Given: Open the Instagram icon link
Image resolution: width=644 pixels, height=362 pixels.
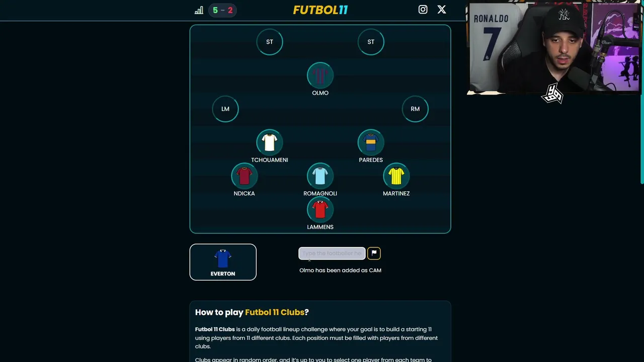Looking at the screenshot, I should (x=423, y=10).
